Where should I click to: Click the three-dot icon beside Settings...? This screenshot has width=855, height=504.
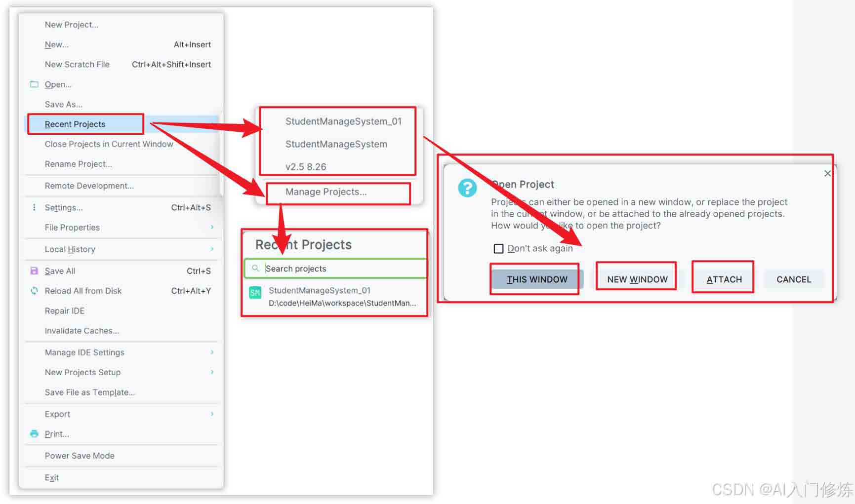pyautogui.click(x=34, y=207)
